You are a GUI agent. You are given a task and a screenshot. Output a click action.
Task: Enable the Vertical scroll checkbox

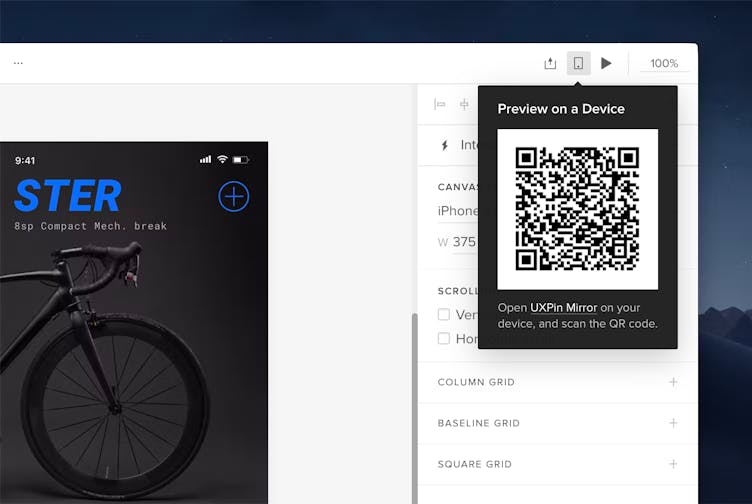coord(444,314)
